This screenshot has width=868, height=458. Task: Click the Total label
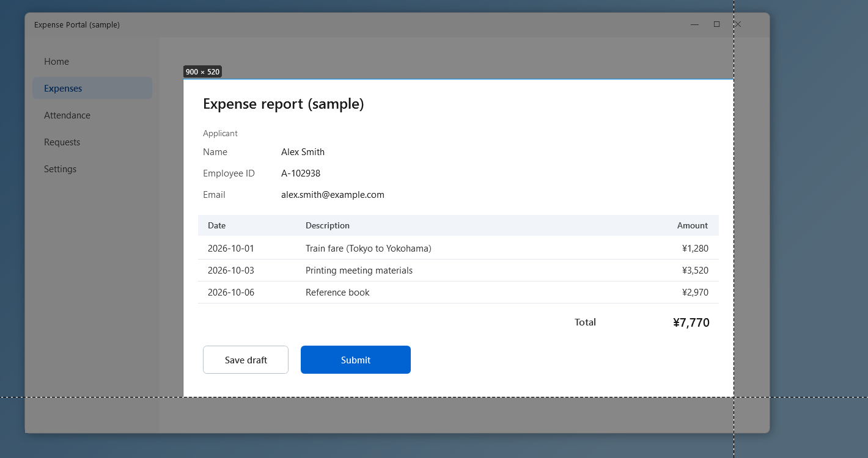coord(585,322)
